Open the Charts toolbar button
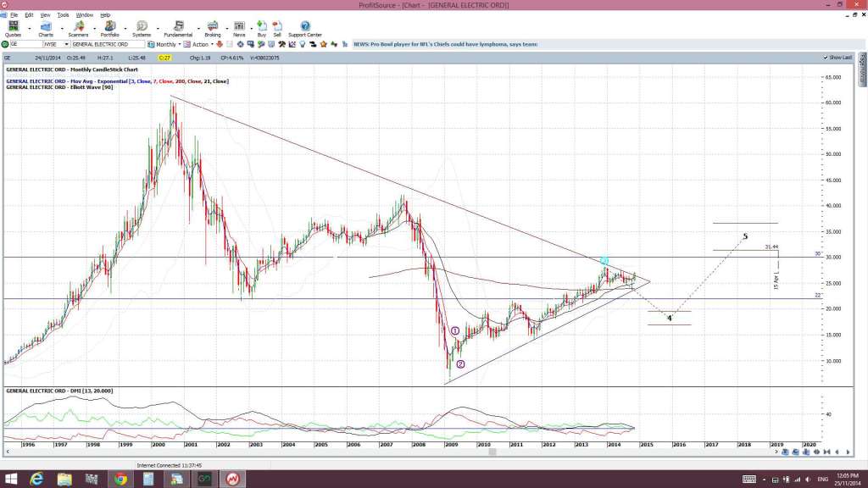The width and height of the screenshot is (868, 488). click(x=46, y=29)
